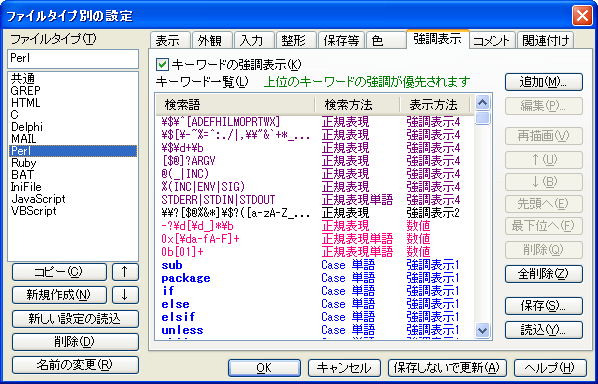Click the 新規作成(N) button
Viewport: 598px width, 384px height.
[59, 295]
